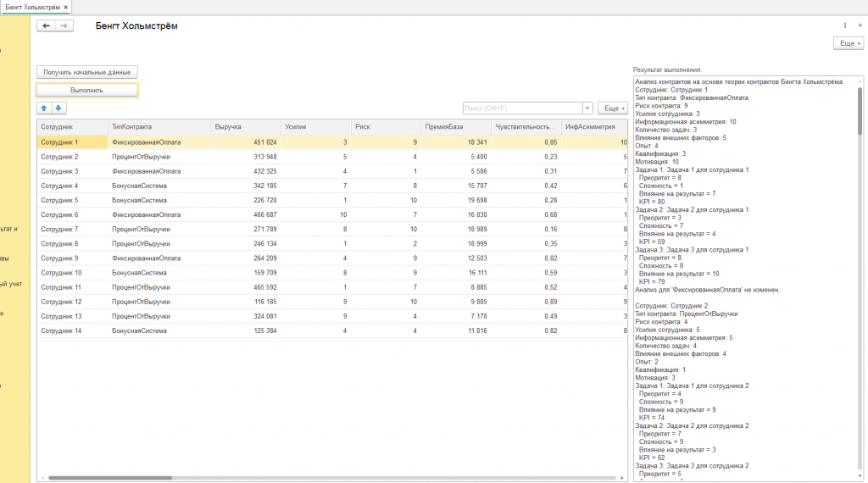Select the Сотрудник 3 row
Viewport: 868px width, 483px height.
click(332, 171)
